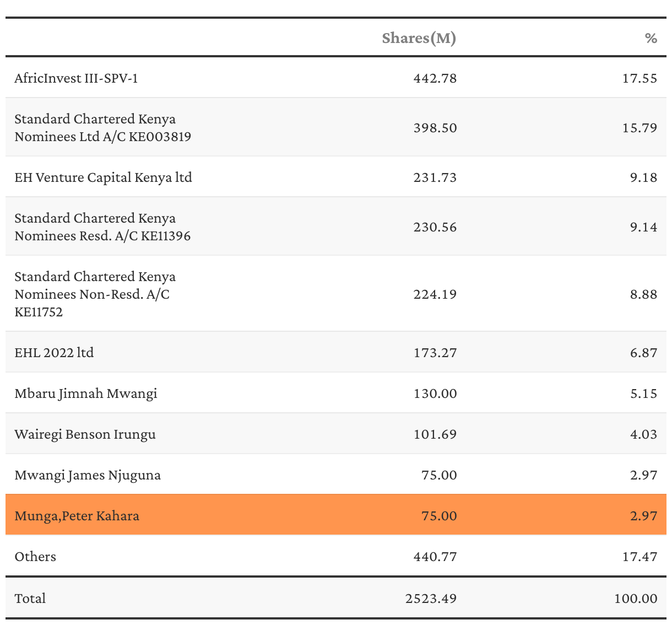Click Standard Chartered Nominees Ltd A/C KE003819

pyautogui.click(x=102, y=128)
